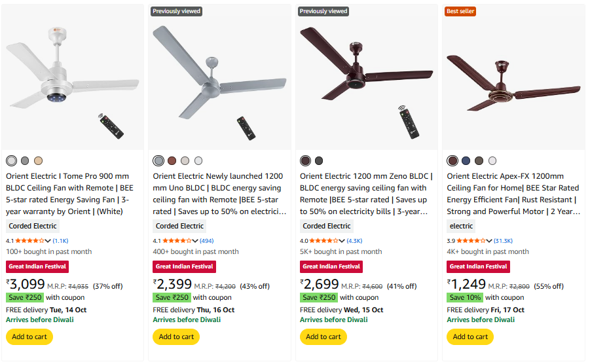View the 4.3K ratings for Zeno fan
The height and width of the screenshot is (364, 590).
(354, 241)
